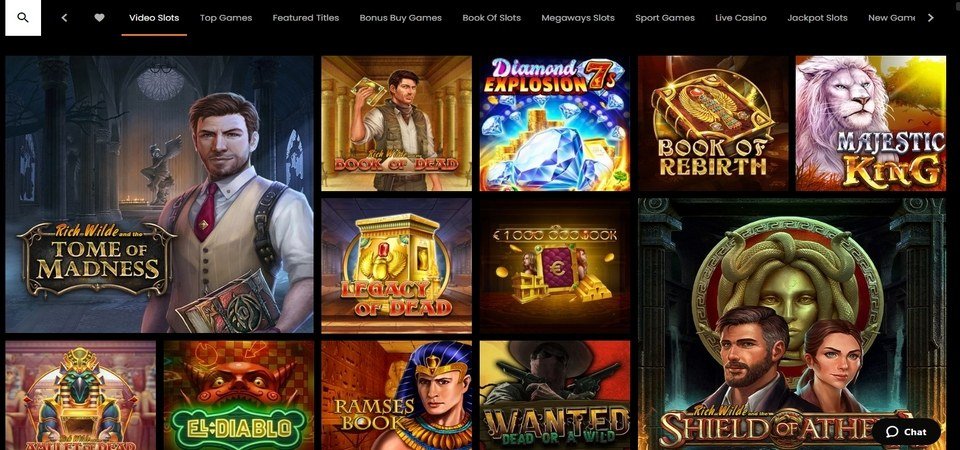Launch the El Diablo slot
Screen dimensions: 960x450
pyautogui.click(x=239, y=396)
